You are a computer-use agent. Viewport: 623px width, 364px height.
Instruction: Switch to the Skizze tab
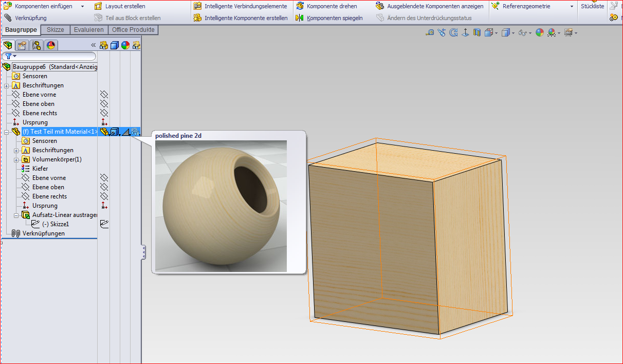coord(56,30)
